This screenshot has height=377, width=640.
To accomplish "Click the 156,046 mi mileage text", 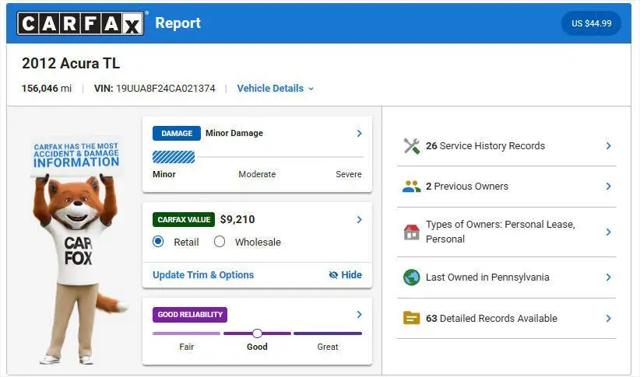I will [47, 89].
